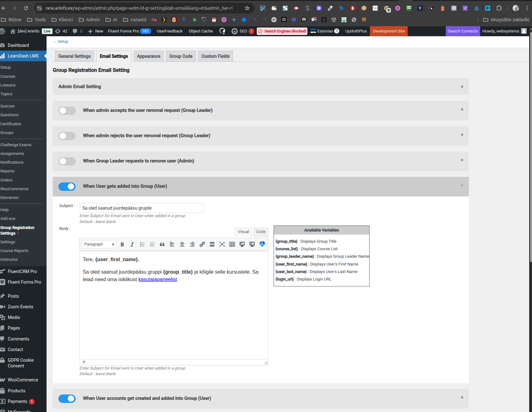Align body text to the left
Viewport: 532px width, 412px height.
coord(172,244)
